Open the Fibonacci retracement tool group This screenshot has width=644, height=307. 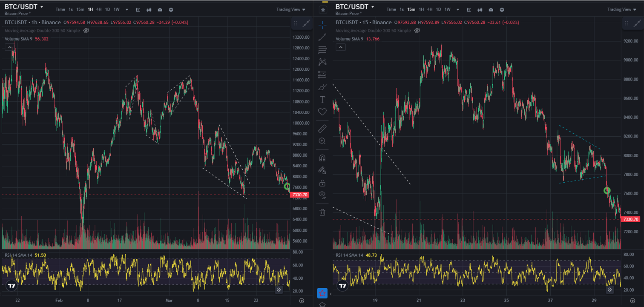click(322, 49)
